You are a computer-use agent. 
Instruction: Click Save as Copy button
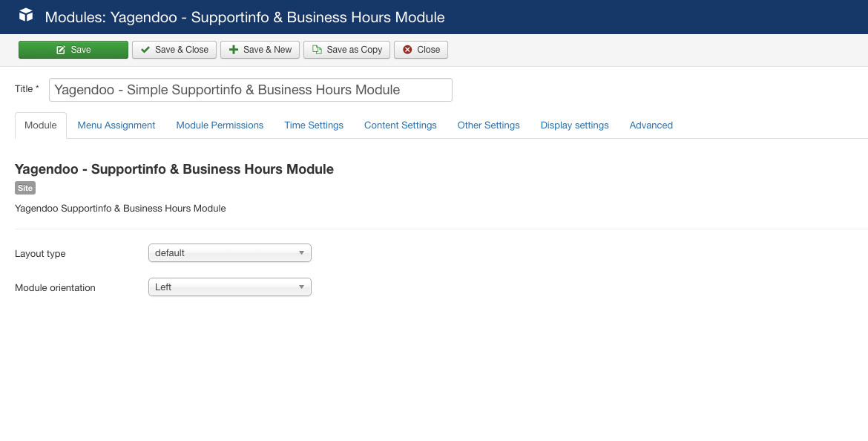coord(346,49)
